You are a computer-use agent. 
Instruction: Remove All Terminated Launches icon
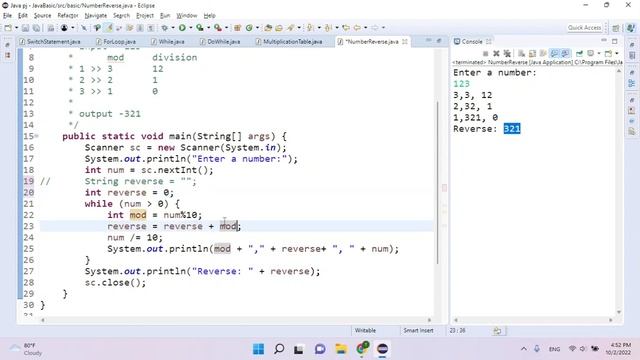tap(507, 53)
